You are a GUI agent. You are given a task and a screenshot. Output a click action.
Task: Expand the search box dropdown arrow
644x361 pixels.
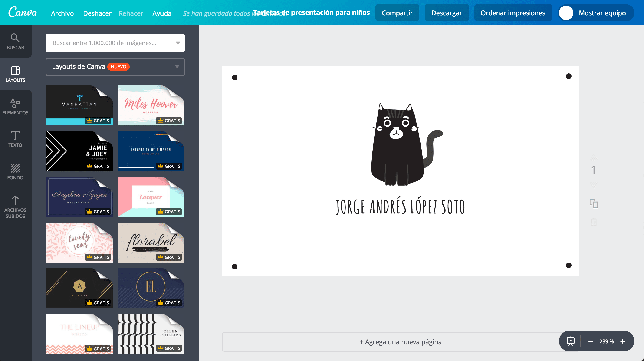[178, 43]
